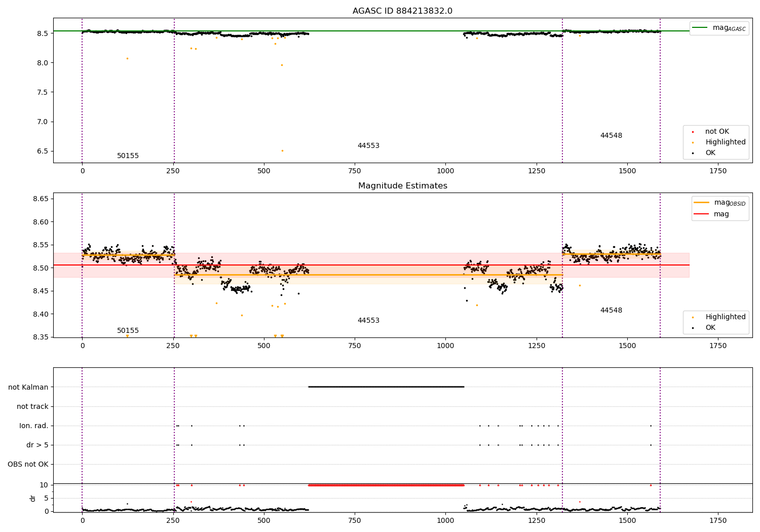Click the orange mag OBSID legend line sample
This screenshot has height=532, width=760.
click(701, 202)
